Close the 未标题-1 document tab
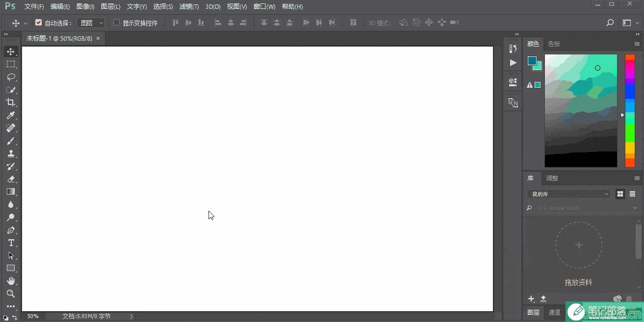Screen dimensions: 644x322 (x=98, y=38)
